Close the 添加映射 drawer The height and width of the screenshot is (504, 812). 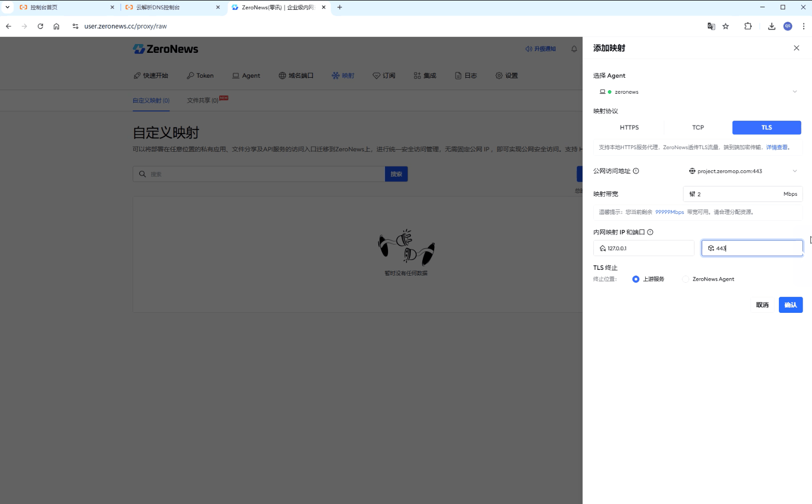pos(796,48)
